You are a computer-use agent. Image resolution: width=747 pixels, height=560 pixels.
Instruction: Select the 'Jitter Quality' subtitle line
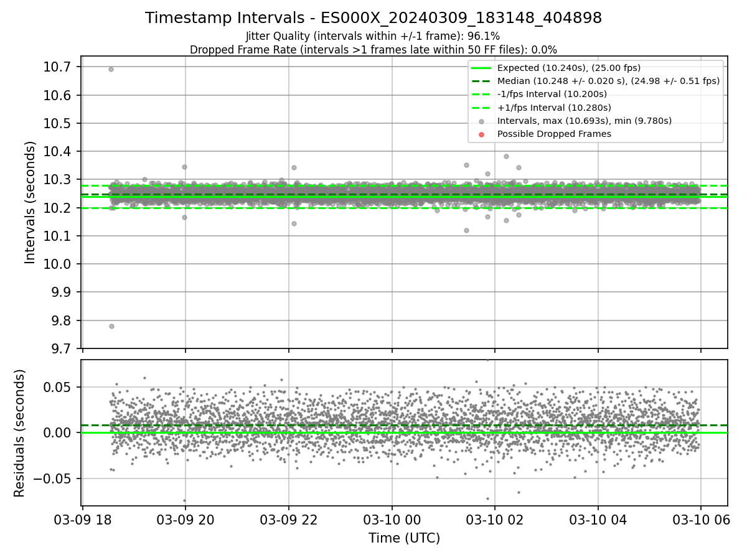[x=373, y=36]
